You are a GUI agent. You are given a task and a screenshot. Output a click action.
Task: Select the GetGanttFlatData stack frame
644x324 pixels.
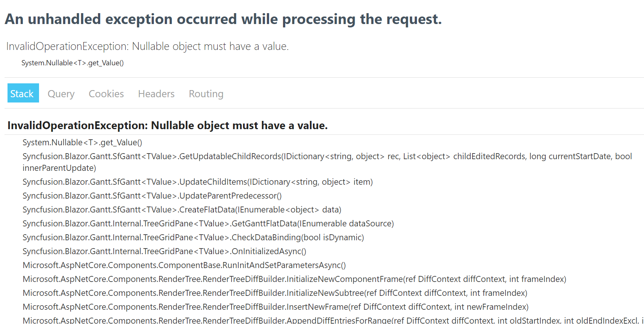(208, 224)
